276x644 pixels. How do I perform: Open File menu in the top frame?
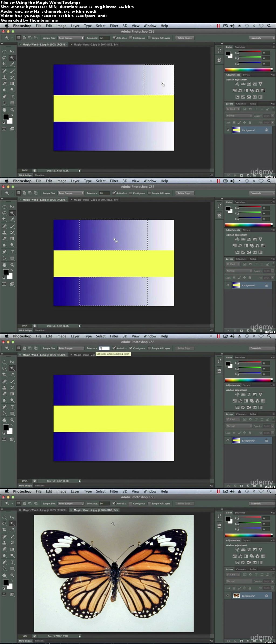pyautogui.click(x=39, y=26)
